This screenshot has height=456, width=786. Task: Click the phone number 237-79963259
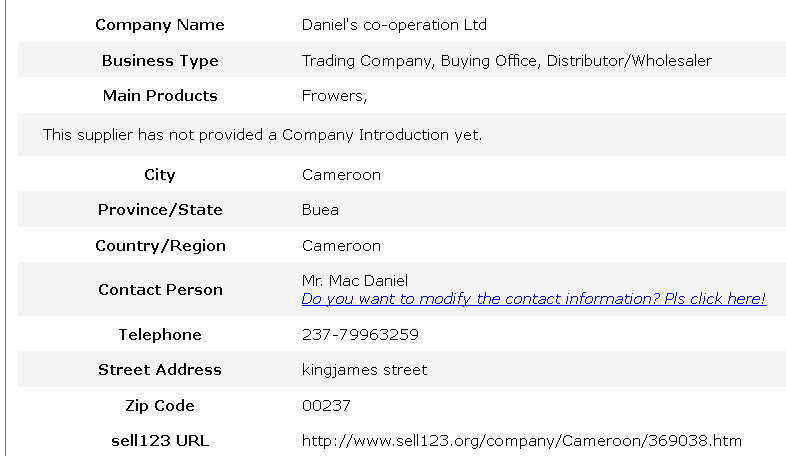[360, 335]
